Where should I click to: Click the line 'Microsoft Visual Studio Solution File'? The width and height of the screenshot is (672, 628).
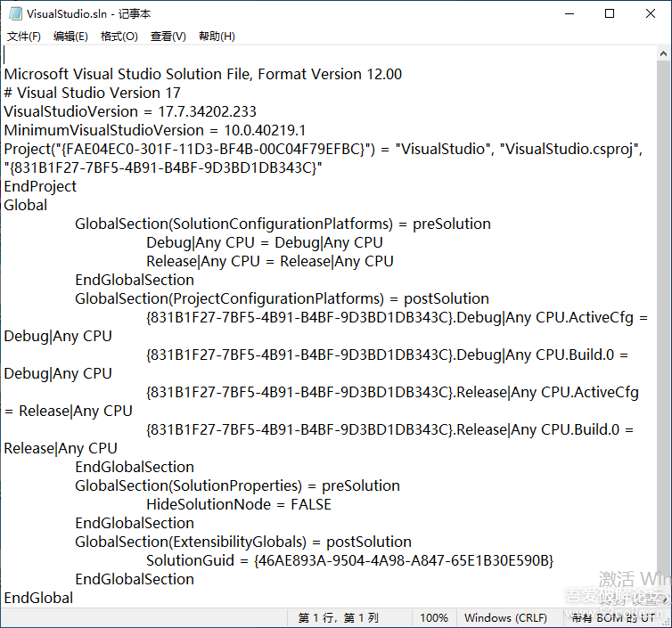(202, 74)
